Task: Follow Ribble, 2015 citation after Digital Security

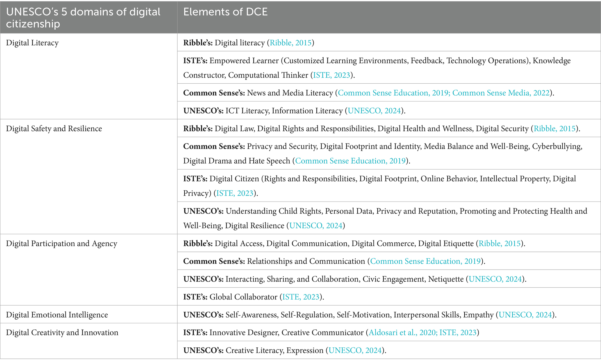Action: coord(554,128)
